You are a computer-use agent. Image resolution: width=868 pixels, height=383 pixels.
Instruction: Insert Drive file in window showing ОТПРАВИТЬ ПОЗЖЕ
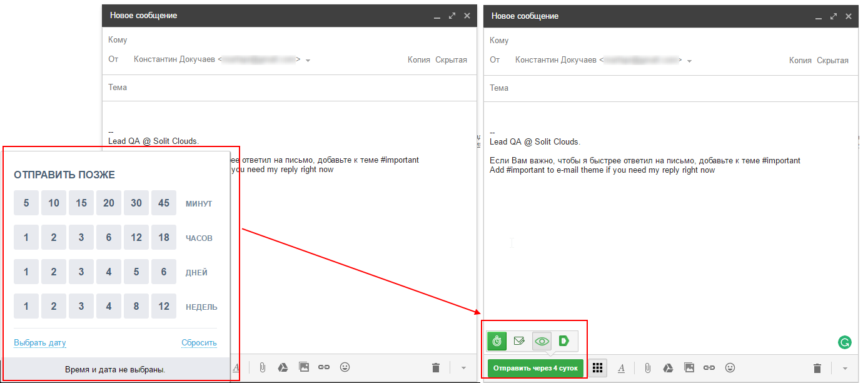[x=283, y=367]
